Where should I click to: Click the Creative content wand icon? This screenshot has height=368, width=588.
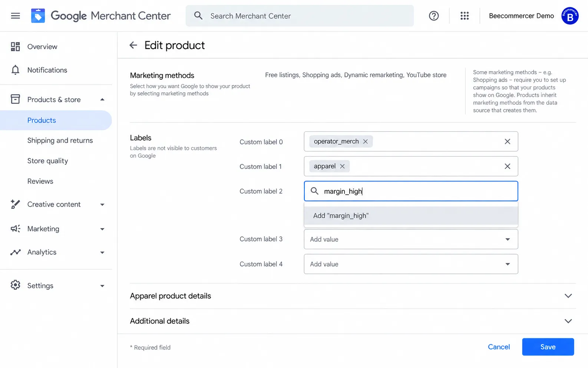(x=15, y=204)
